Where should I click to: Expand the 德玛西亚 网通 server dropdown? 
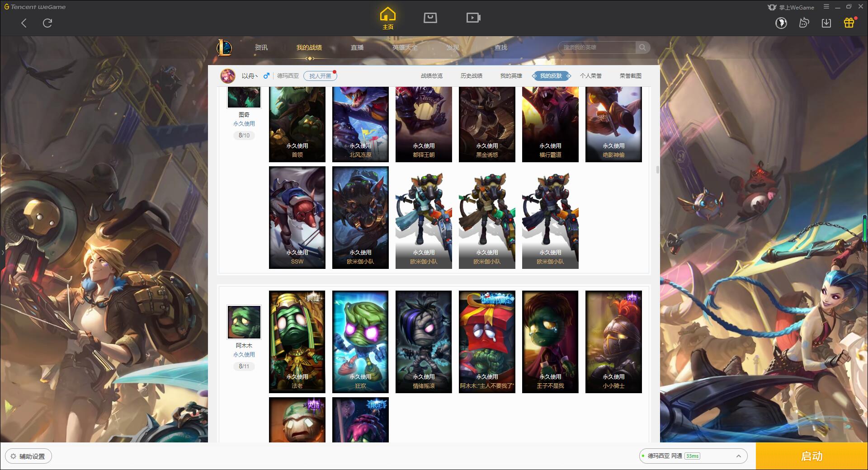tap(693, 456)
